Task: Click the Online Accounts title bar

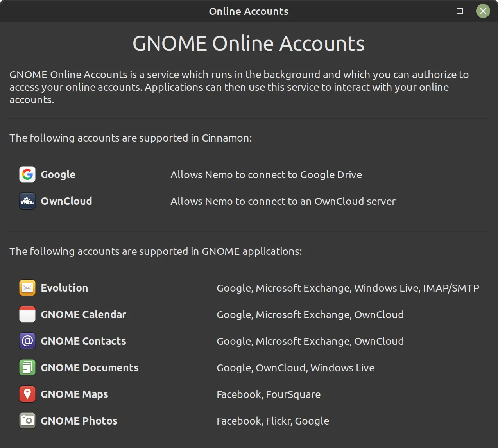Action: click(249, 11)
